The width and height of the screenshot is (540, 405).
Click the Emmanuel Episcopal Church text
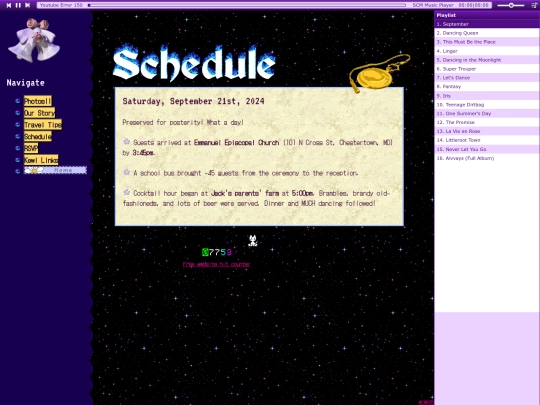[237, 143]
